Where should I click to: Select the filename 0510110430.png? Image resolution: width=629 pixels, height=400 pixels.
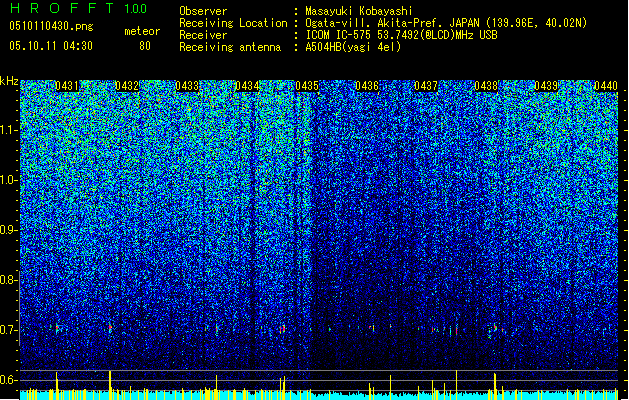click(x=51, y=26)
